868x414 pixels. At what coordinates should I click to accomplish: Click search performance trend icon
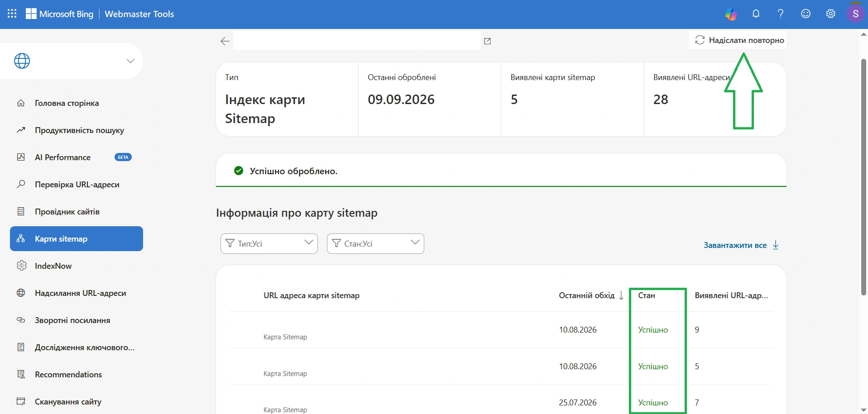tap(21, 130)
